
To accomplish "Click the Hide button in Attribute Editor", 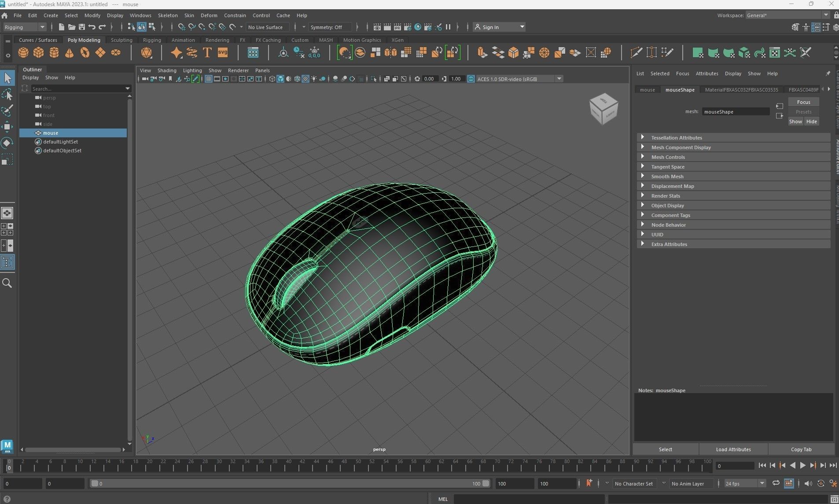I will click(x=811, y=121).
